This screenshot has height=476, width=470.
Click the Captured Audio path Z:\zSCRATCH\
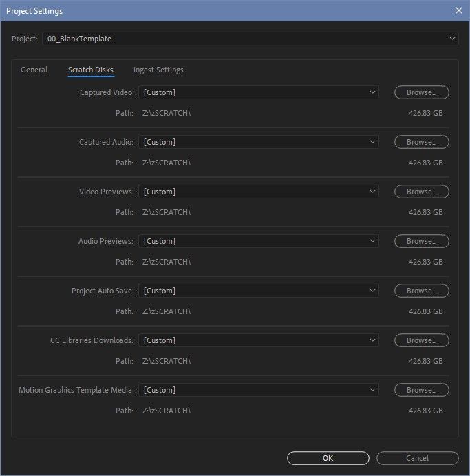pyautogui.click(x=167, y=163)
